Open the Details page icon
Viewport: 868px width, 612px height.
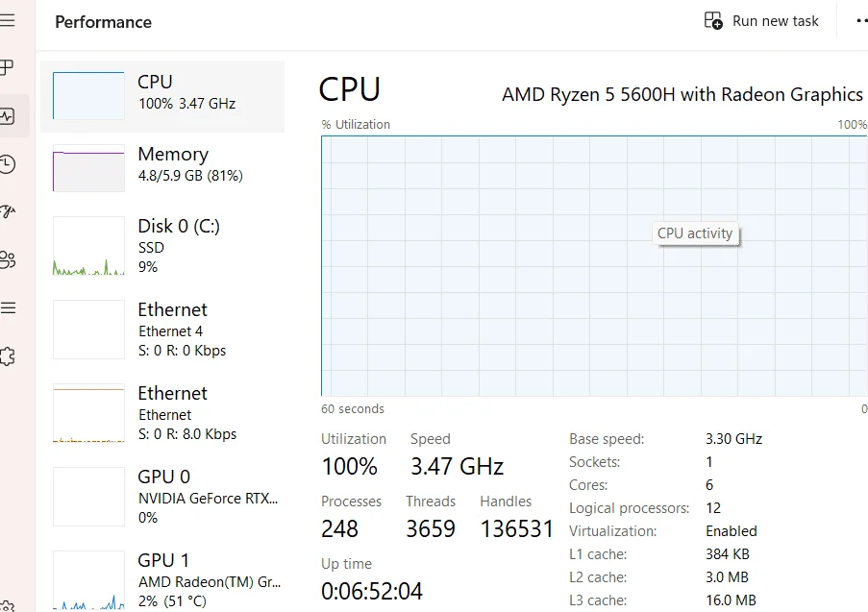pos(7,307)
